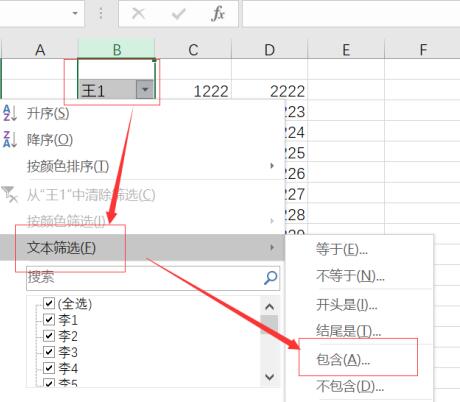Click the formula bar confirm checkmark icon
The image size is (460, 402).
[x=178, y=14]
